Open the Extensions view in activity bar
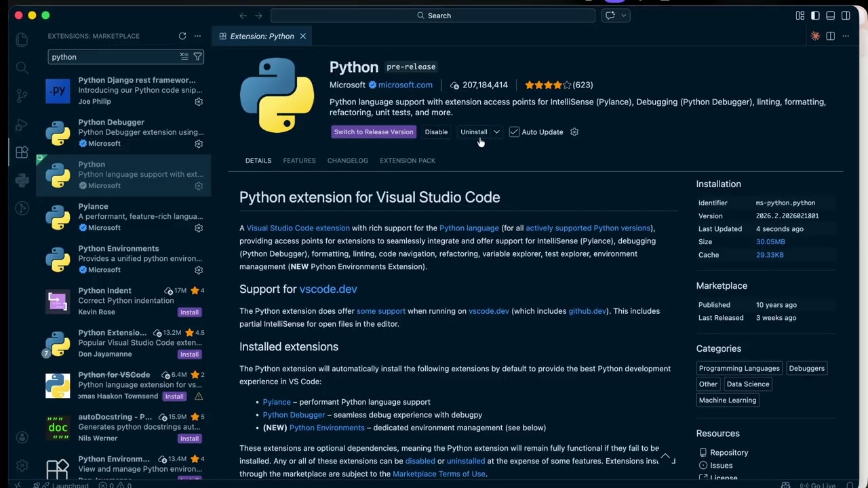Screen dimensions: 868x488 pyautogui.click(x=22, y=152)
